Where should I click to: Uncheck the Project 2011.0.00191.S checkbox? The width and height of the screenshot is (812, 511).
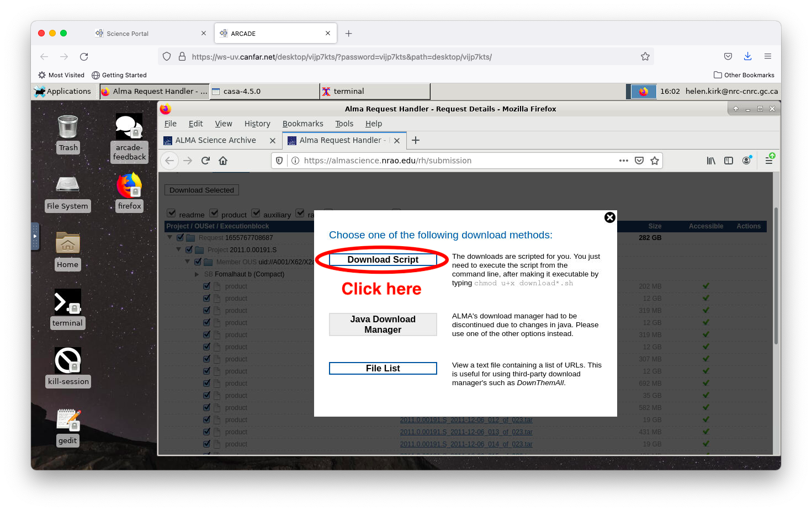[x=189, y=250]
